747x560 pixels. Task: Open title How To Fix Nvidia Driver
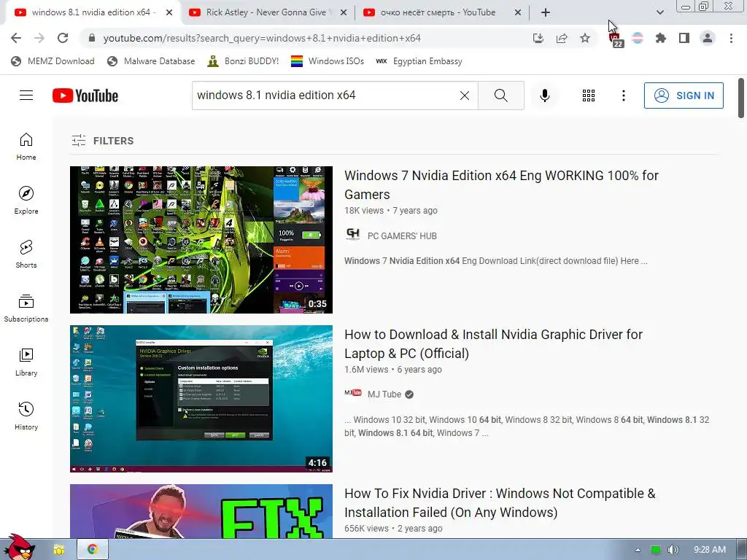(x=500, y=503)
